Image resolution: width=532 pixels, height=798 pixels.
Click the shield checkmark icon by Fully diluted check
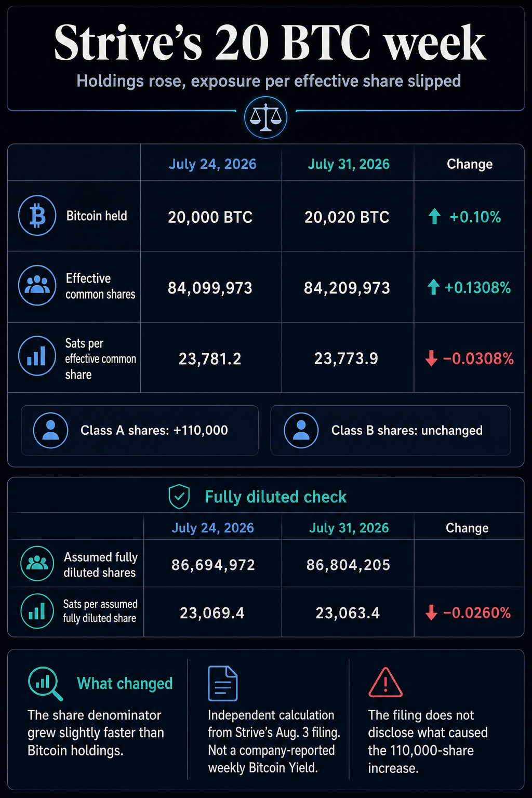[179, 496]
